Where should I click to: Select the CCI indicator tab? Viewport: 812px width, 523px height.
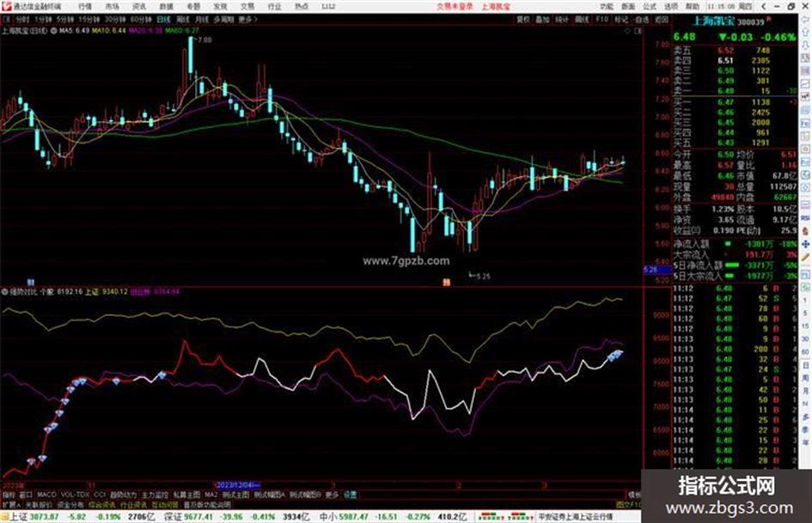[100, 495]
